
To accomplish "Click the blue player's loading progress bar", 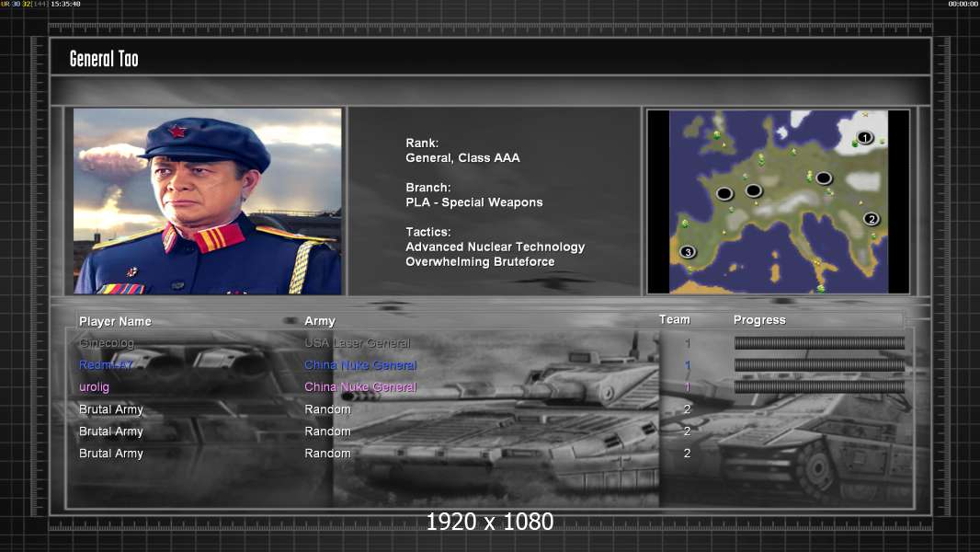I will (x=819, y=365).
